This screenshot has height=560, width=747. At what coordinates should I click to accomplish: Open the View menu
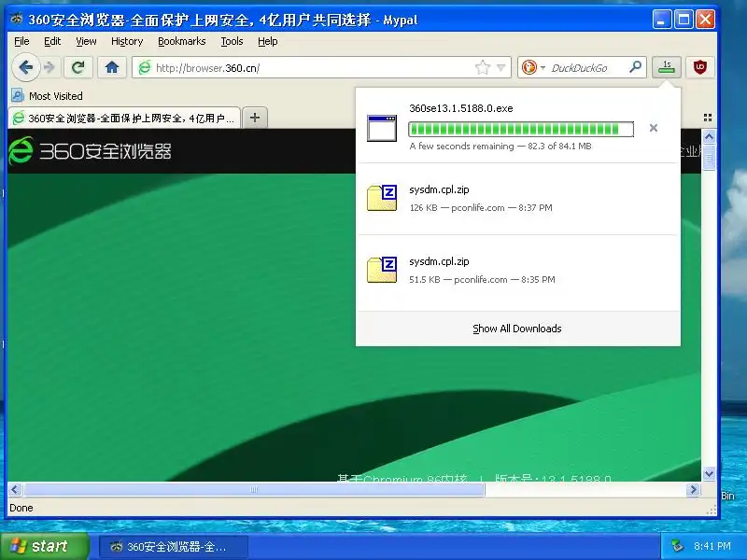tap(86, 41)
